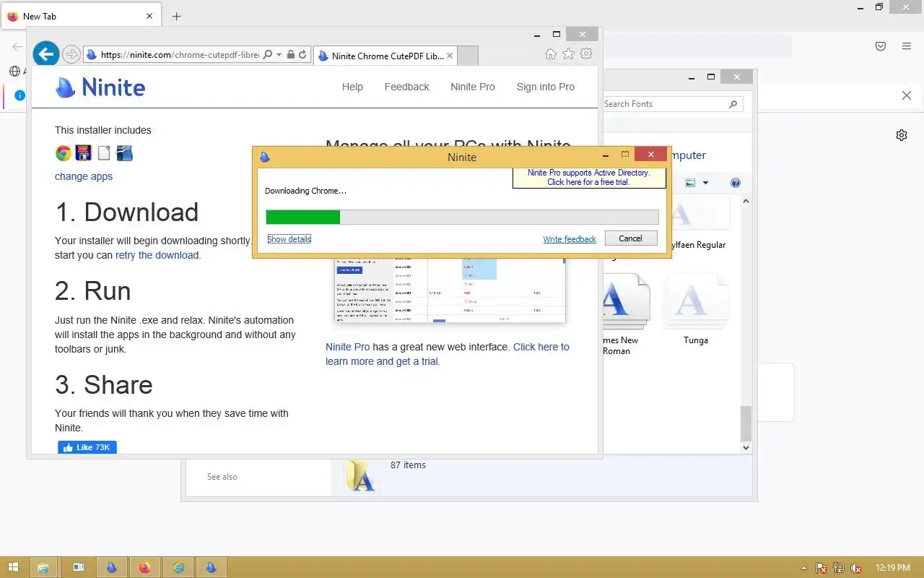Open Help in Ninite page header
This screenshot has height=578, width=924.
click(x=352, y=87)
